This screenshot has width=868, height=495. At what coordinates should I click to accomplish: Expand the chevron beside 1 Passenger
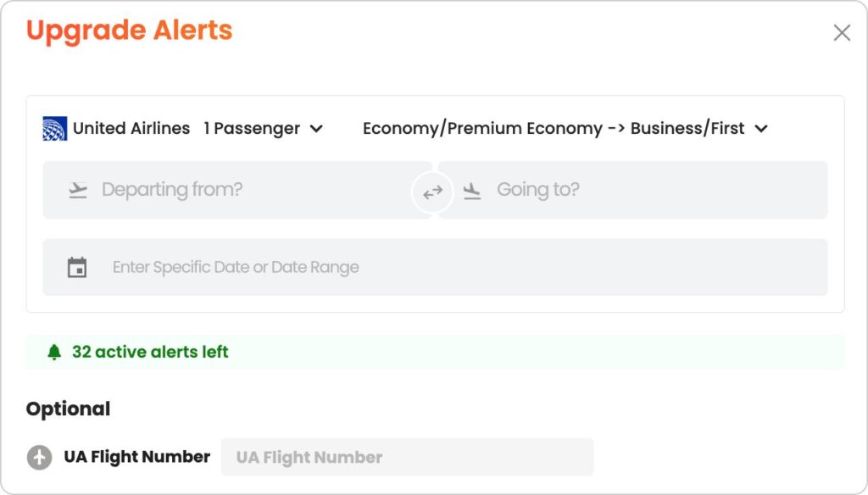pyautogui.click(x=316, y=129)
